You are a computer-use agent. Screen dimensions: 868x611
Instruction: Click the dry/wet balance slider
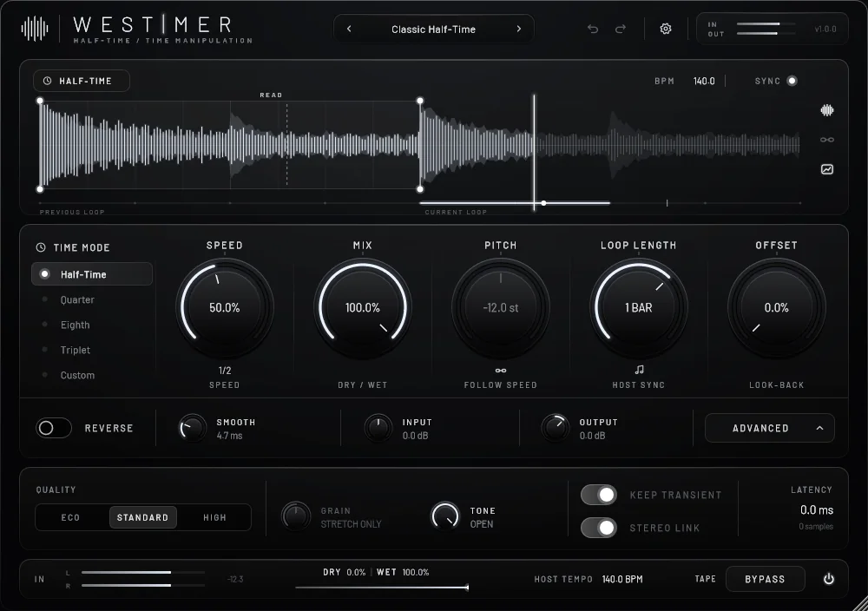pos(382,588)
